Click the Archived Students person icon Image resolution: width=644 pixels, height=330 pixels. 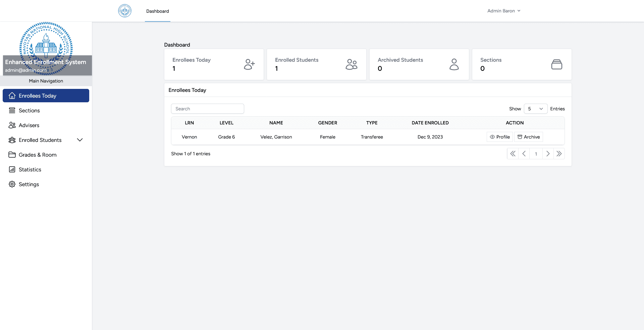[454, 64]
